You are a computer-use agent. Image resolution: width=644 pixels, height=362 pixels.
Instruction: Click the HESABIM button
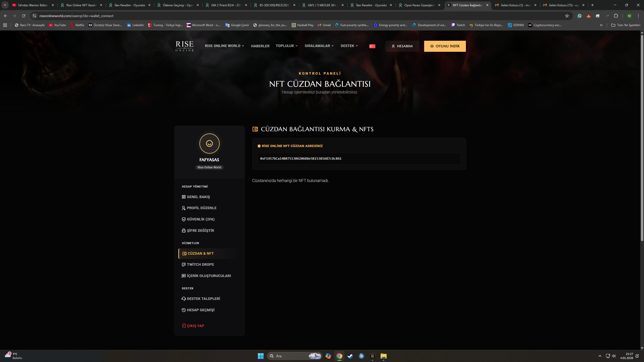[402, 46]
